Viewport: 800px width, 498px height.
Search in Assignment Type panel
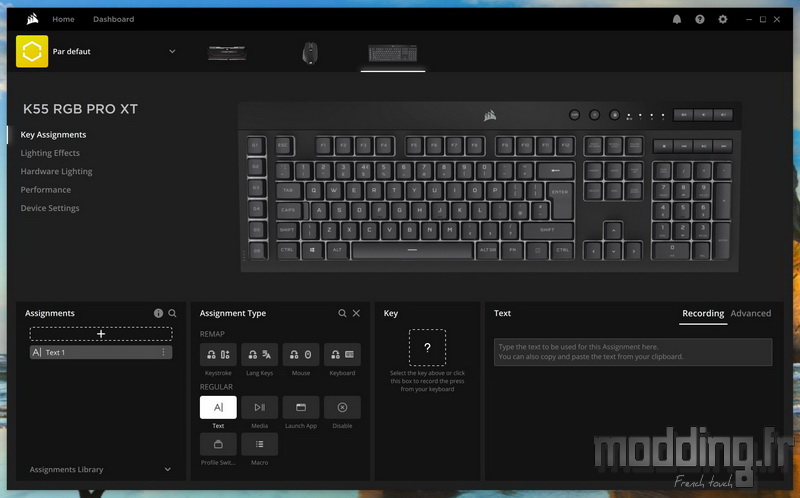pyautogui.click(x=342, y=313)
